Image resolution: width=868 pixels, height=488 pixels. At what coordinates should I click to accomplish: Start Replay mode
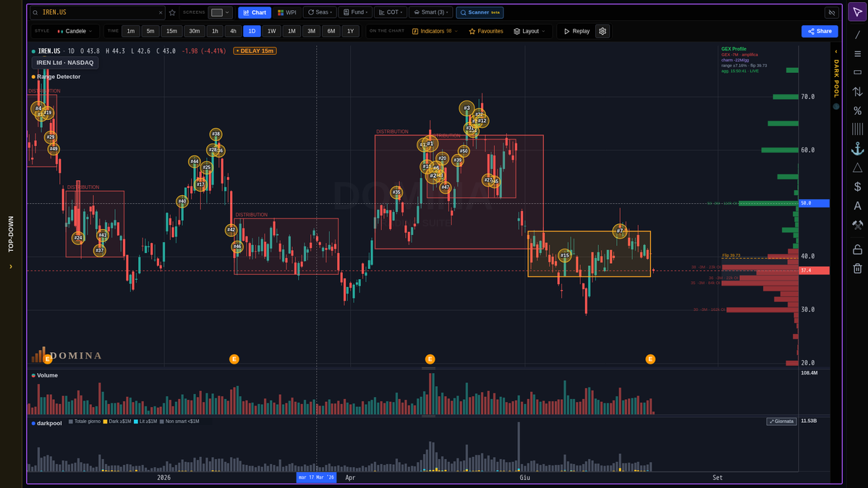[x=576, y=31]
